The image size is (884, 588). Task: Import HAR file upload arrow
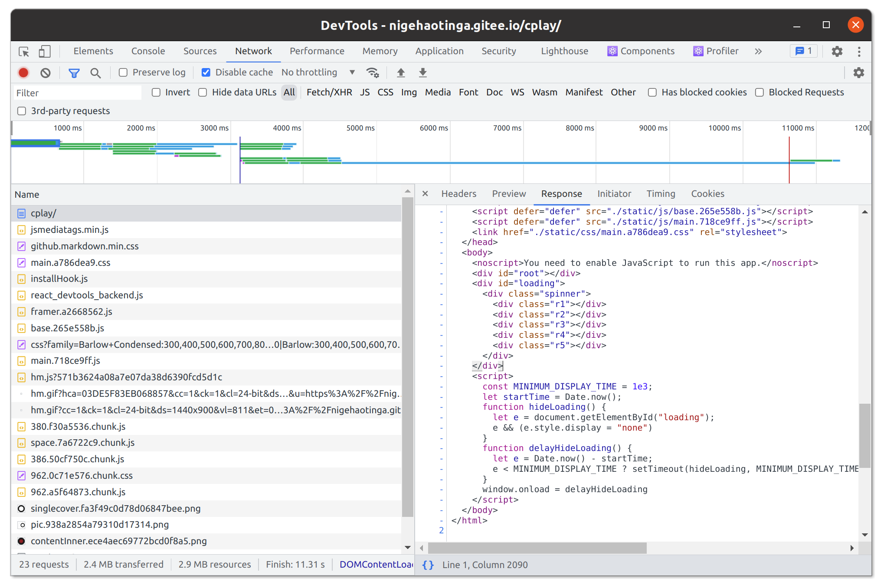401,73
